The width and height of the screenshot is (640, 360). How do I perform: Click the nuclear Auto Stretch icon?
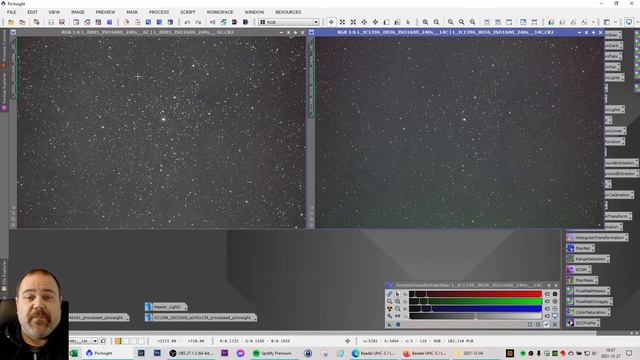[x=389, y=309]
